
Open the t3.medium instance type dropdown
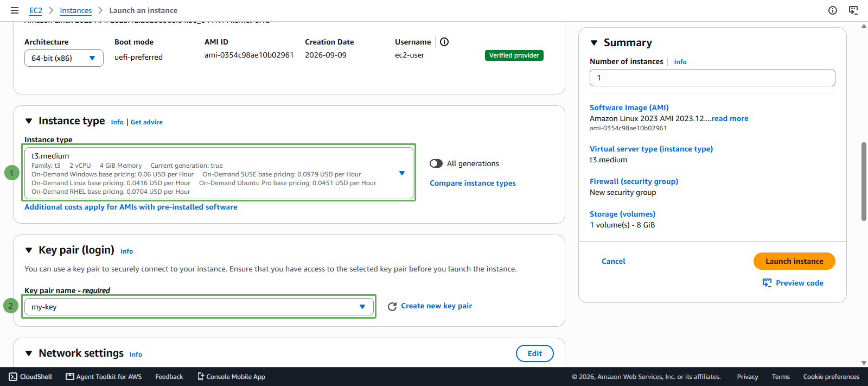[219, 173]
